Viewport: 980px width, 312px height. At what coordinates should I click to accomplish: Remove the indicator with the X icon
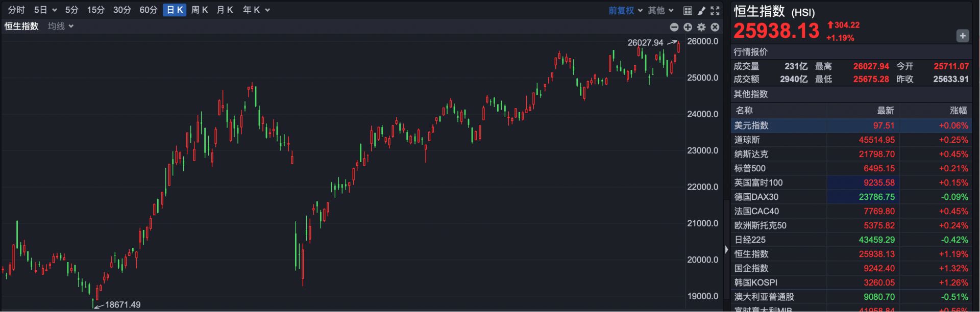715,27
